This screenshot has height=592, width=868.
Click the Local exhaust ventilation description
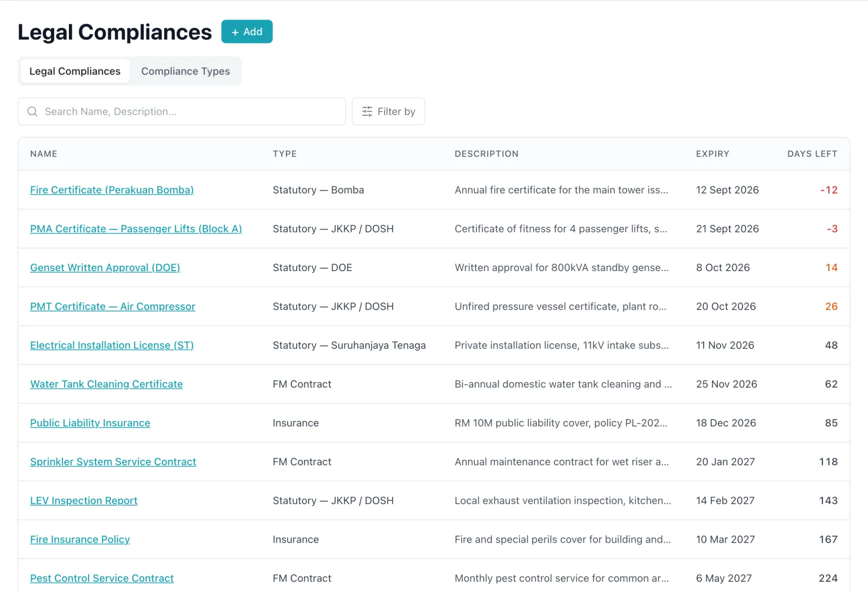pos(563,500)
